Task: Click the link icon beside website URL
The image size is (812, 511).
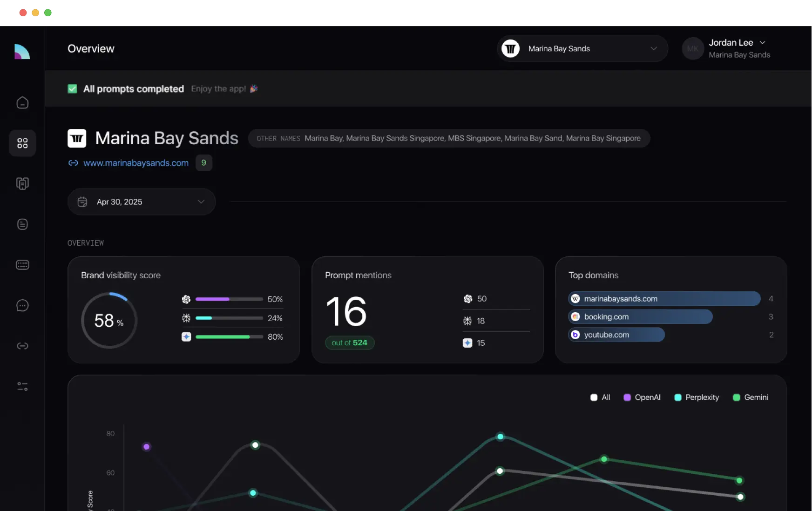Action: coord(73,163)
